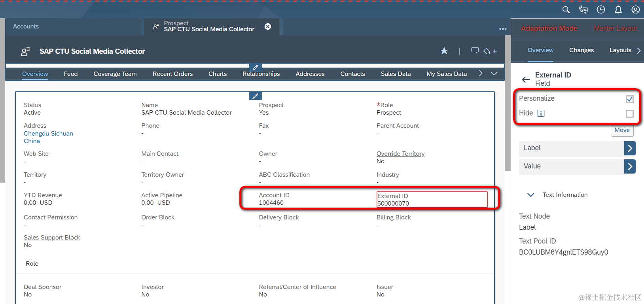The image size is (644, 304).
Task: Click the pencil edit icon above tab bar
Action: [256, 68]
